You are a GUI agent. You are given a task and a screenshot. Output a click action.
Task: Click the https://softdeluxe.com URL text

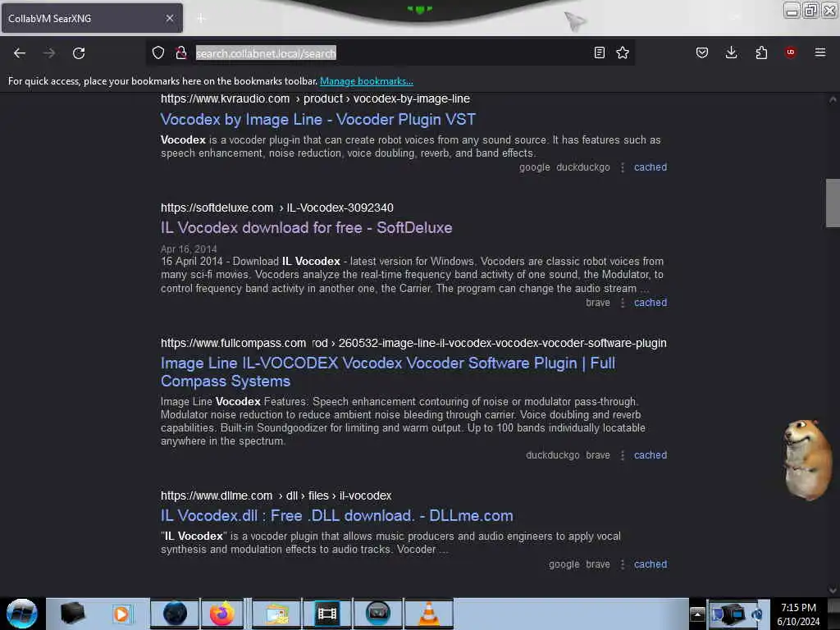pos(217,208)
